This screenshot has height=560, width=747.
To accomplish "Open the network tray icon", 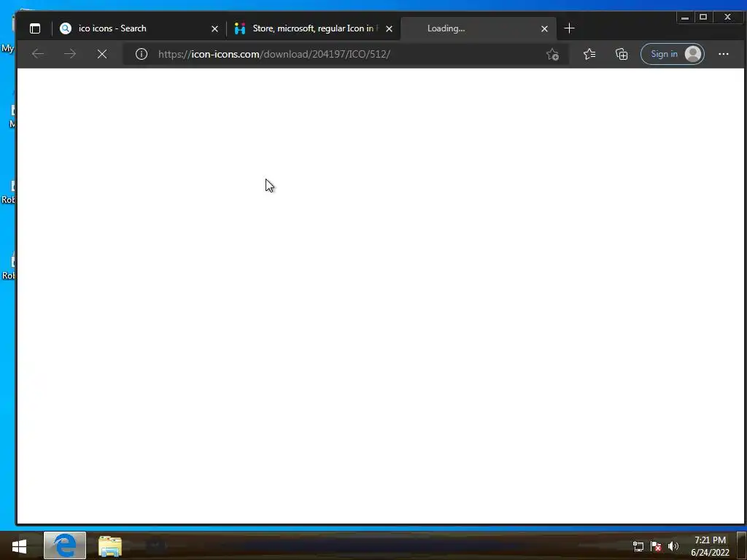I will tap(638, 546).
